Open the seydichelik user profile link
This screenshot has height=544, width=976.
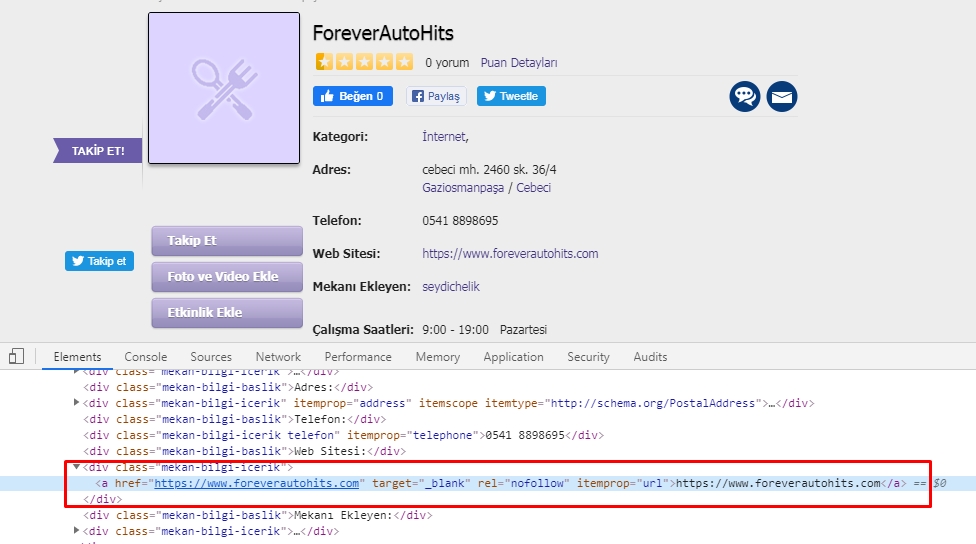click(451, 286)
